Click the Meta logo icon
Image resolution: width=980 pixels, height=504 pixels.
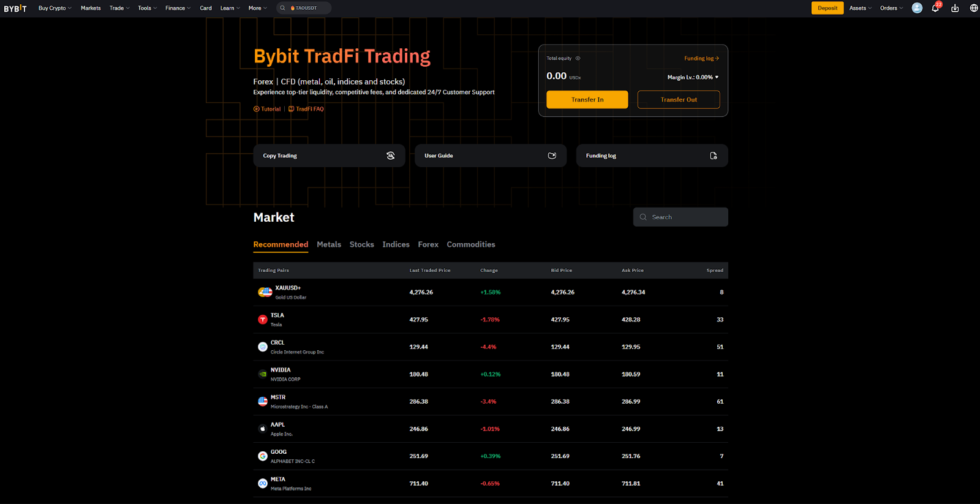point(263,484)
